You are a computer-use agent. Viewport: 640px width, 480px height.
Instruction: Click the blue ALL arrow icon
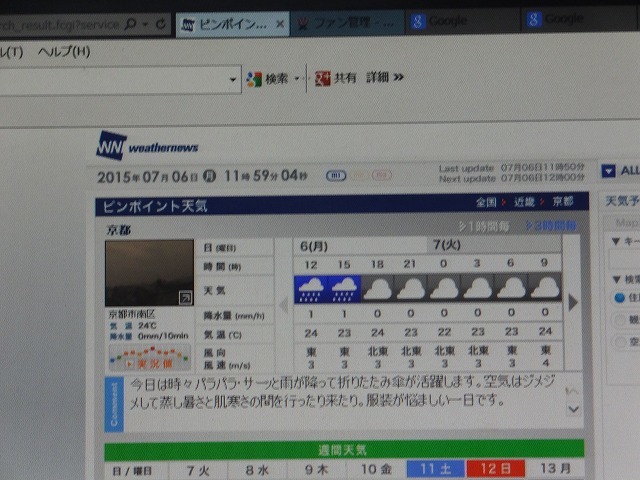pyautogui.click(x=608, y=171)
